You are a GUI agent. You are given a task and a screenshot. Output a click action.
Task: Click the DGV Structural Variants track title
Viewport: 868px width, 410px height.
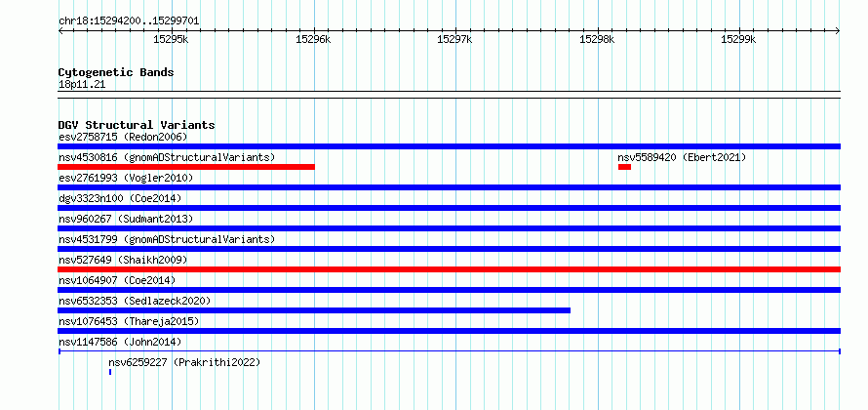pos(137,125)
